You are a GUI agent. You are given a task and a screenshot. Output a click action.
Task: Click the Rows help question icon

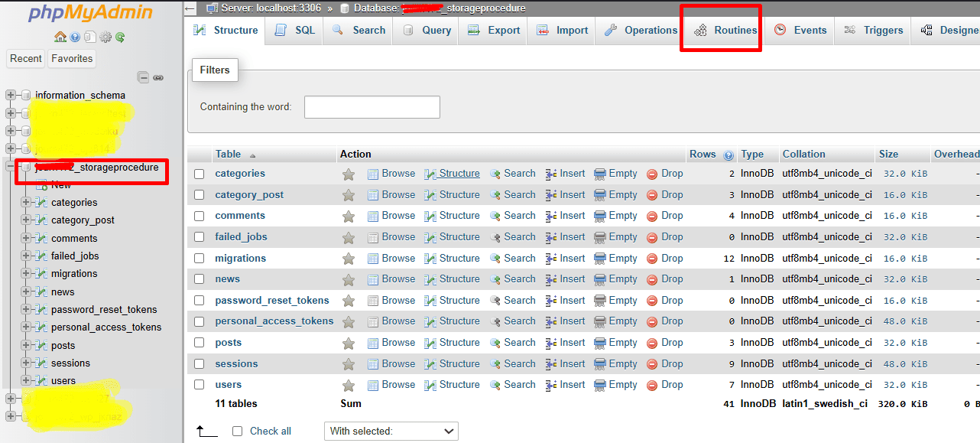729,155
